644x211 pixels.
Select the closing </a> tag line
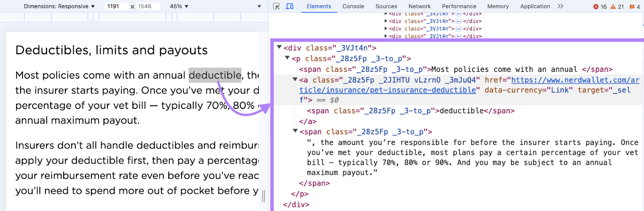click(x=308, y=121)
